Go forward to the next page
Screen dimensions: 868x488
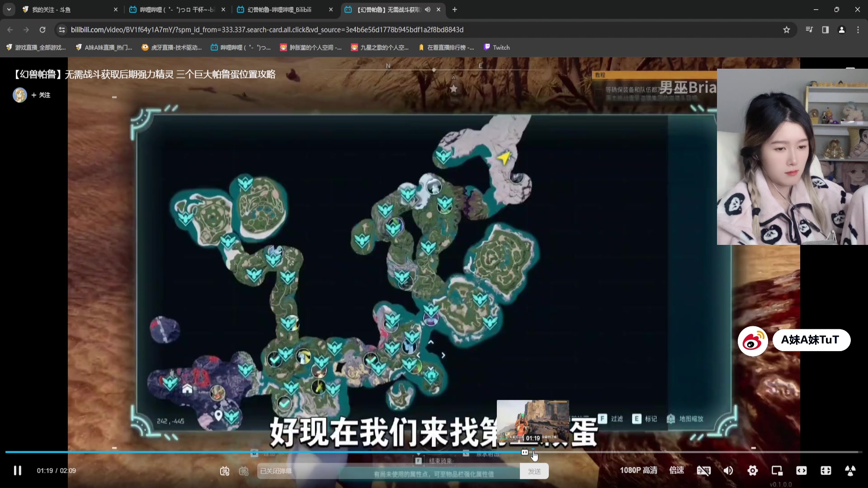[26, 30]
